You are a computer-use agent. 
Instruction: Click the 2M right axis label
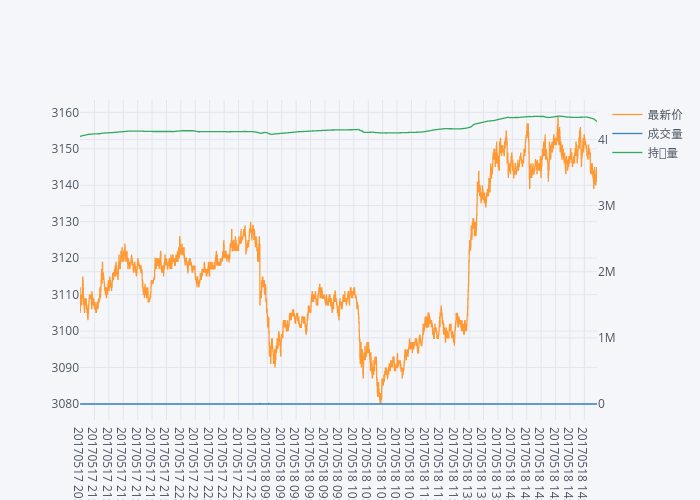coord(606,272)
